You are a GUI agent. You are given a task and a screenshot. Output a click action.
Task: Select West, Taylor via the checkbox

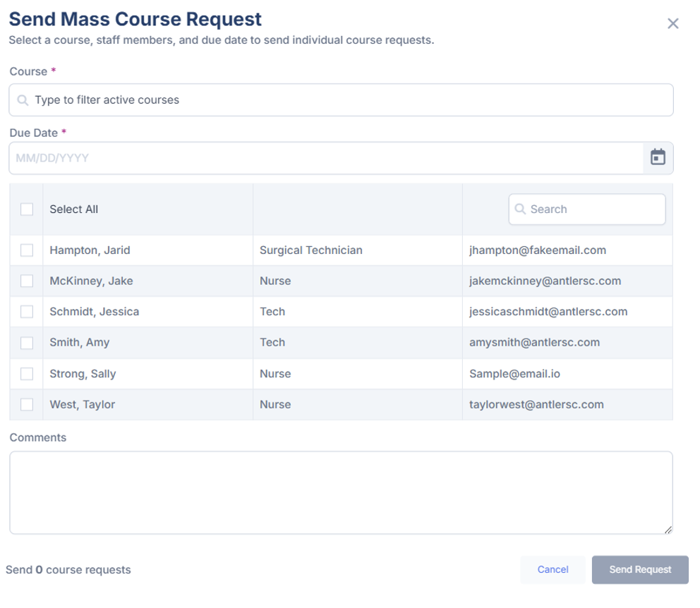click(x=26, y=404)
